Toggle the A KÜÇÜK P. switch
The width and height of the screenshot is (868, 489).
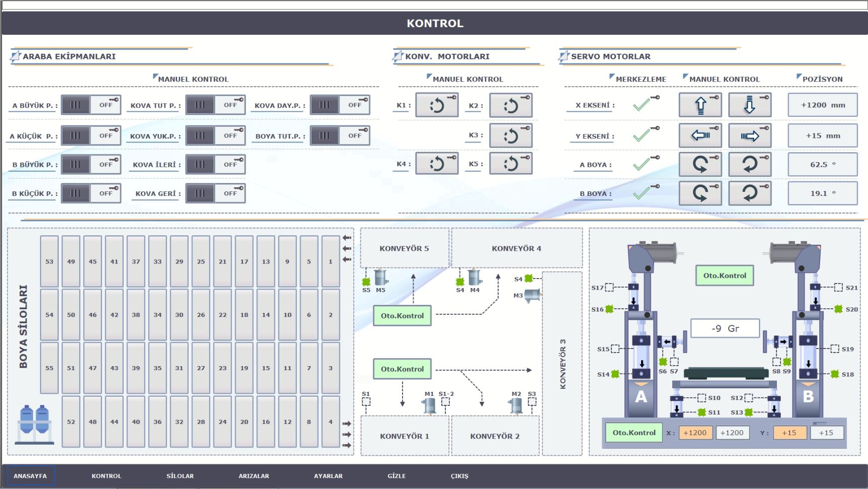pyautogui.click(x=91, y=135)
